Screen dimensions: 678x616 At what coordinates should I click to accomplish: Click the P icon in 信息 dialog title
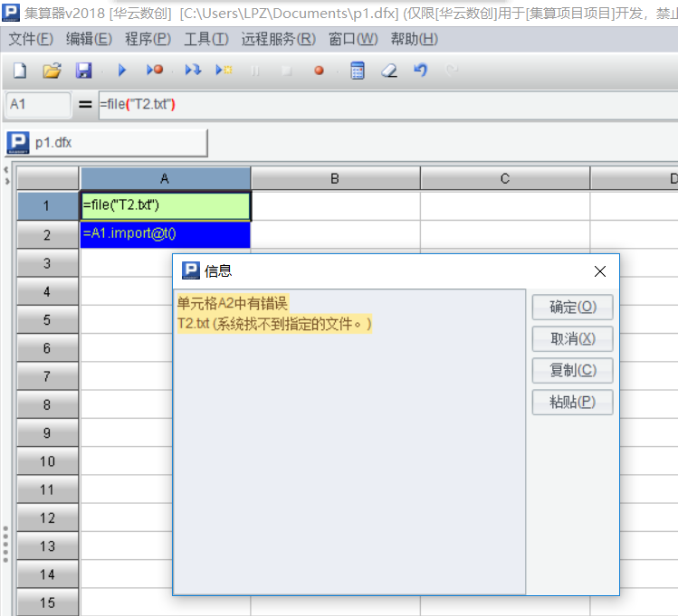point(191,270)
